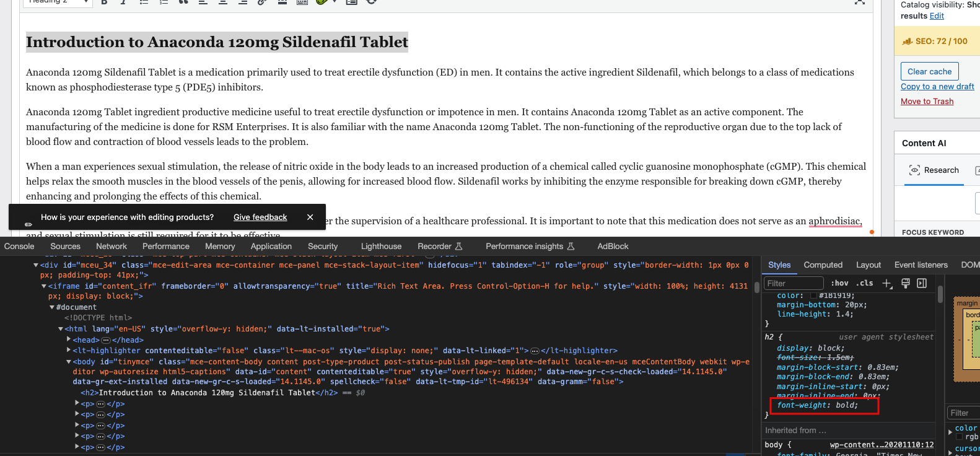Click the SEO score icon
Viewport: 980px width, 456px height.
[908, 42]
